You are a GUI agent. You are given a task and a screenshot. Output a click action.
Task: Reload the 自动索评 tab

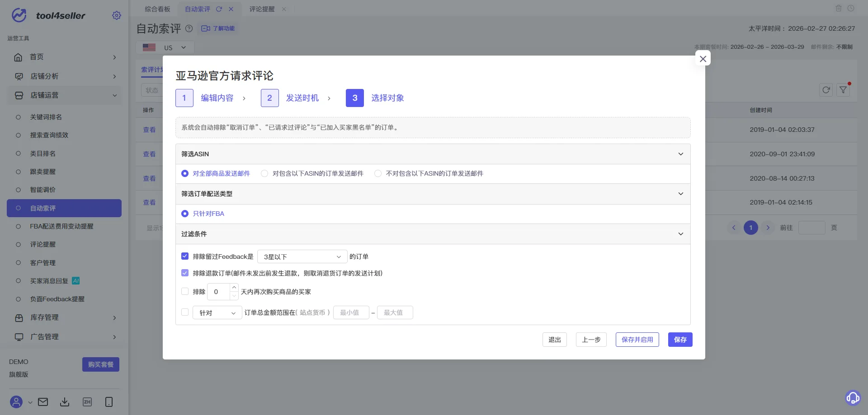point(219,9)
